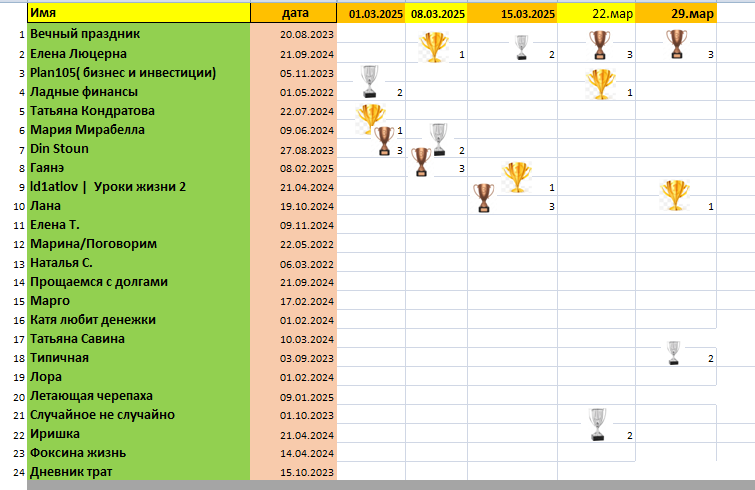Select the 'Елена Т.' cell
The width and height of the screenshot is (755, 490).
point(139,225)
